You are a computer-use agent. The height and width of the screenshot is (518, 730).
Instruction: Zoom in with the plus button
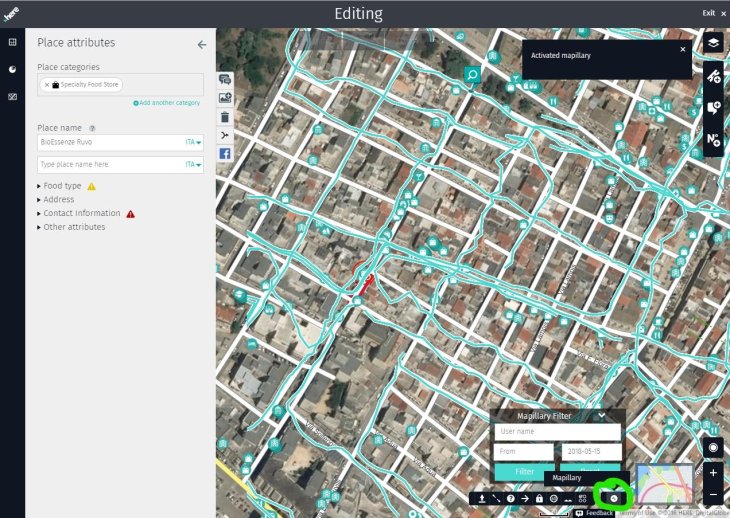(x=713, y=473)
